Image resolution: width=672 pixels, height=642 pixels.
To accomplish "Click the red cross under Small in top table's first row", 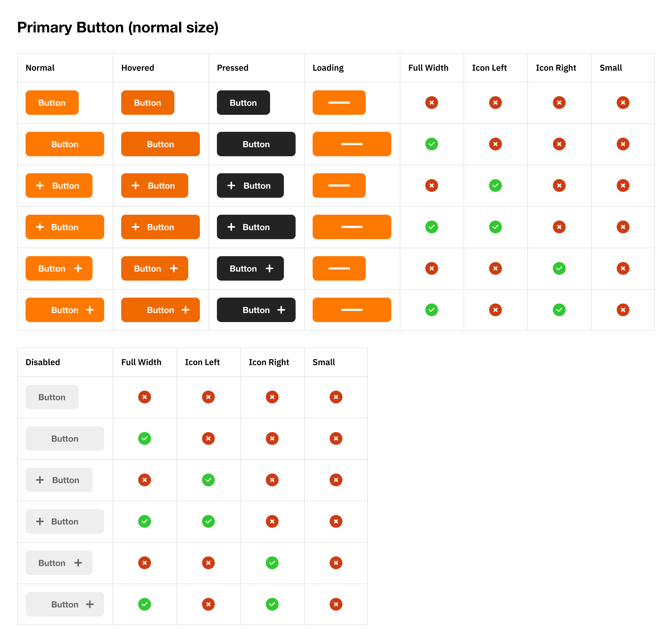I will [x=623, y=103].
